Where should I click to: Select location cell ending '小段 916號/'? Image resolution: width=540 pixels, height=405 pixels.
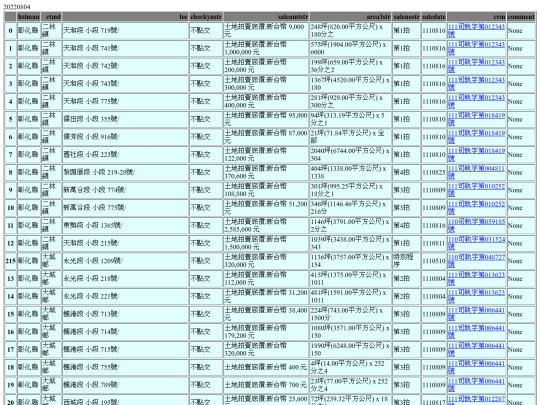(125, 137)
